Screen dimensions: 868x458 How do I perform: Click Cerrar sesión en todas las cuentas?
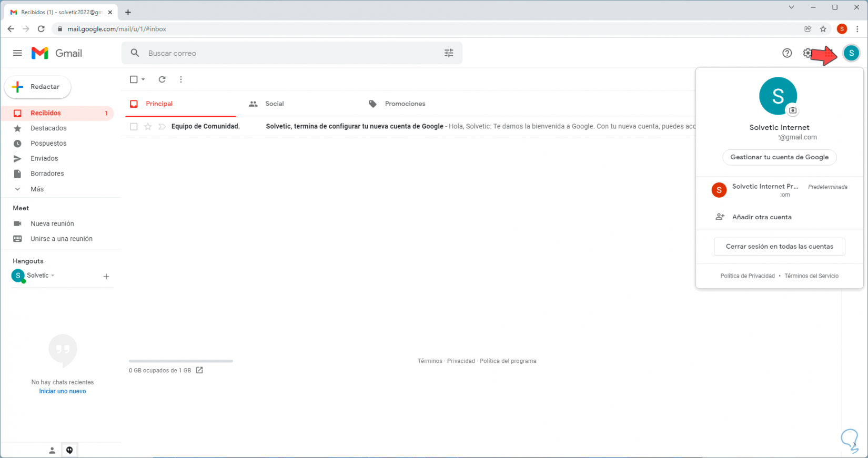[x=779, y=247]
